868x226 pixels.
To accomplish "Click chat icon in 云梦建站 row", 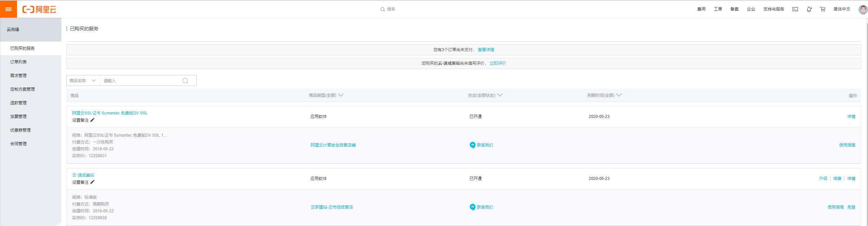I will pyautogui.click(x=472, y=207).
